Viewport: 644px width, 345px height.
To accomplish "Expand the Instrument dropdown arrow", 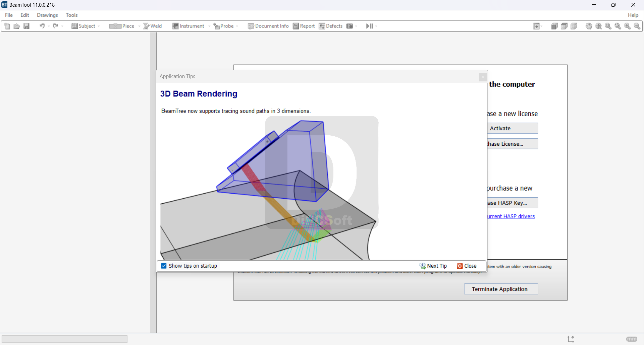I will click(x=209, y=26).
